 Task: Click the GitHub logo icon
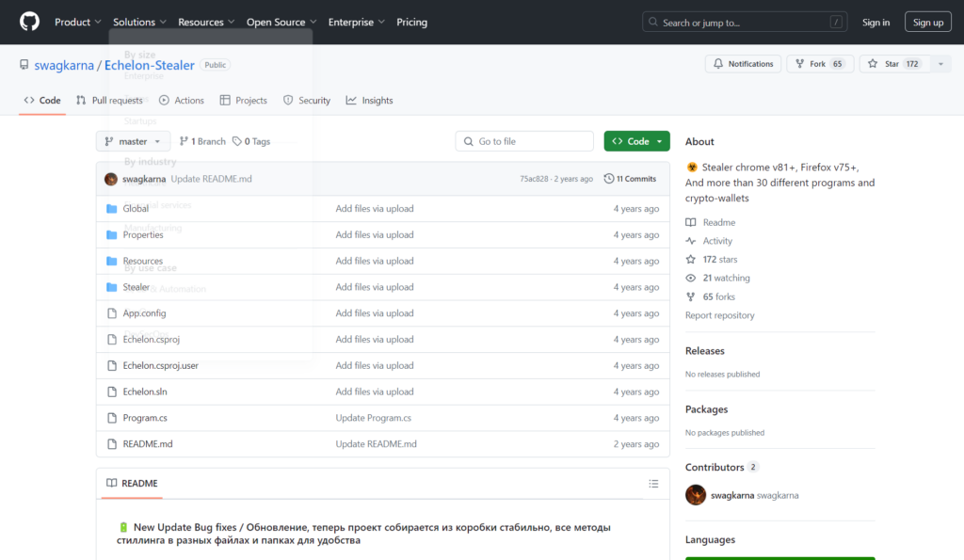click(x=29, y=22)
